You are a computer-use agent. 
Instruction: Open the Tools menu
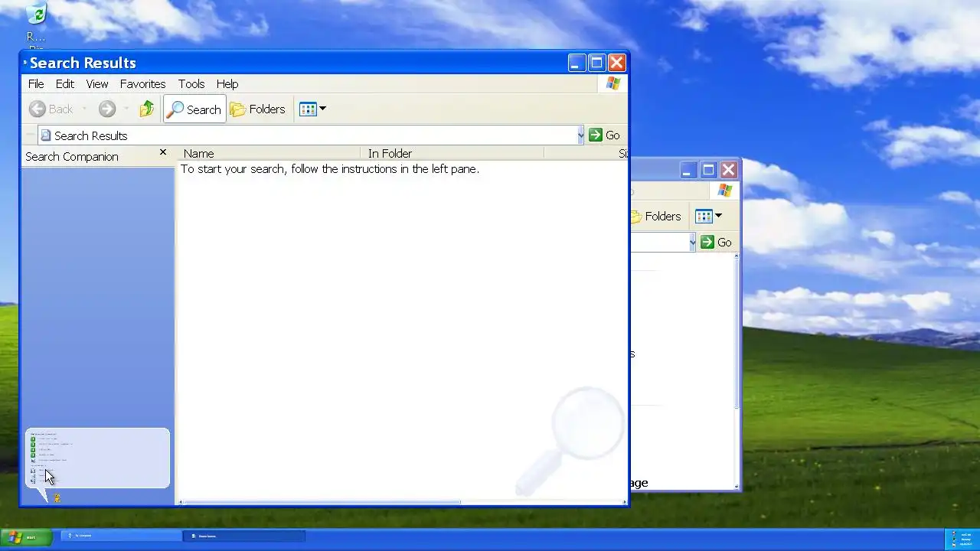point(191,84)
